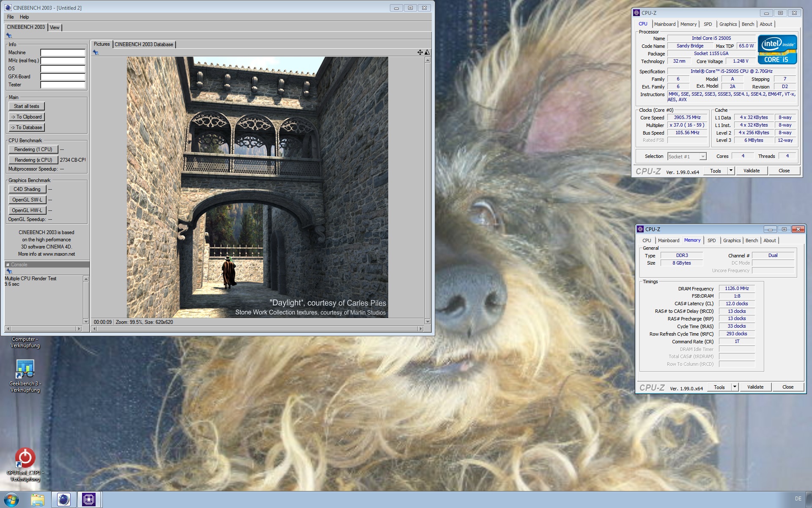
Task: Click Close button in upper CPU-Z
Action: (784, 171)
